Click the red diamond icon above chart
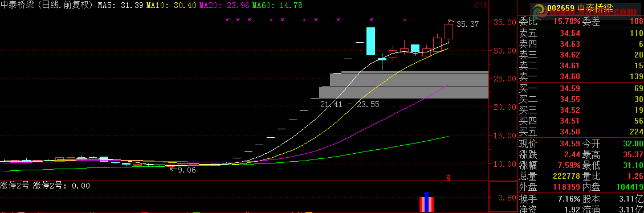This screenshot has height=213, width=644. 476,5
